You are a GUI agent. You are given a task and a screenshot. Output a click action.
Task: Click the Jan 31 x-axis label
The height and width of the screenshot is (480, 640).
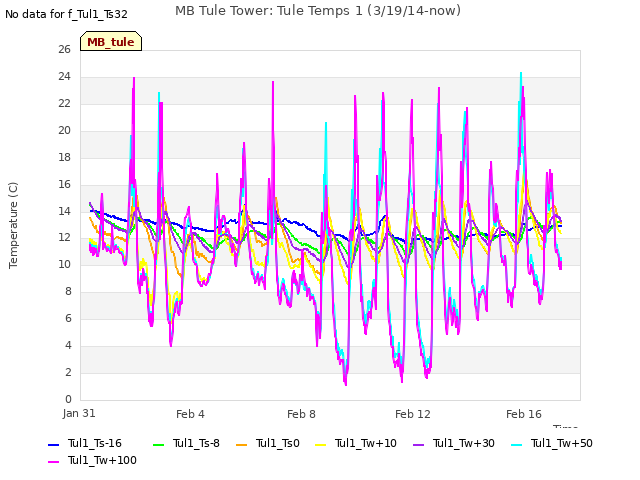click(x=79, y=413)
